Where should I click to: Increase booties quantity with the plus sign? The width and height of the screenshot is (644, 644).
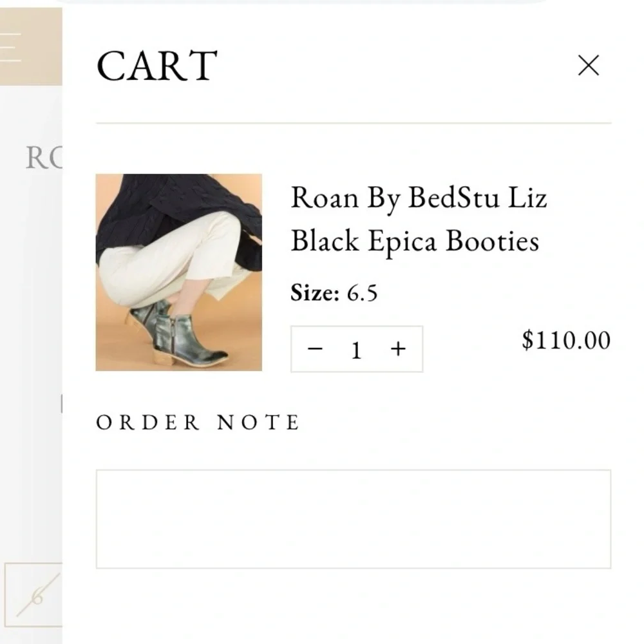click(398, 349)
